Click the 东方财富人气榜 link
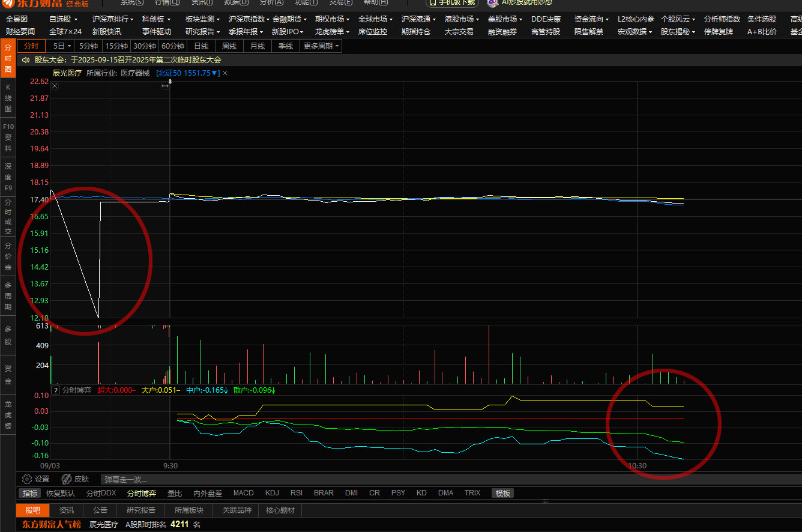This screenshot has height=532, width=802. click(x=51, y=524)
